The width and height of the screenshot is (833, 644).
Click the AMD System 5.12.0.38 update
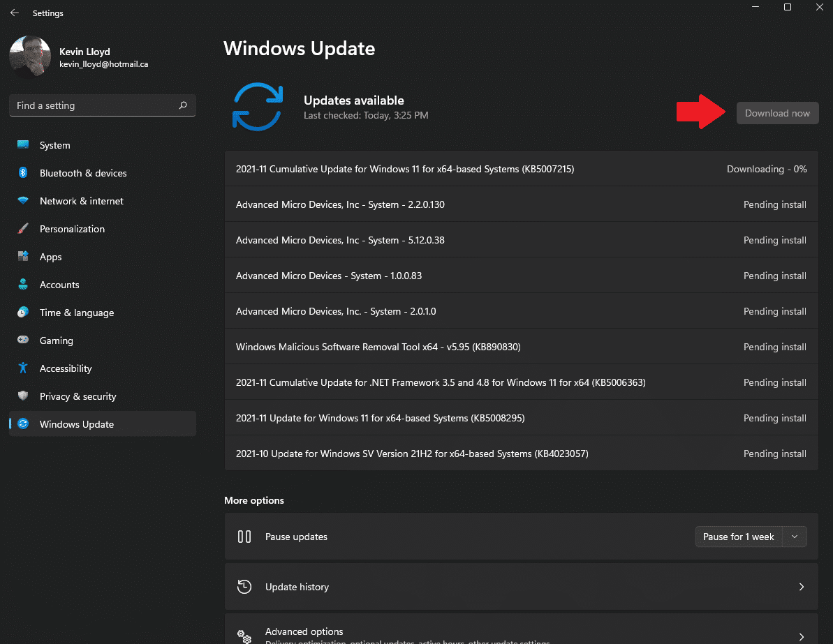pos(521,240)
